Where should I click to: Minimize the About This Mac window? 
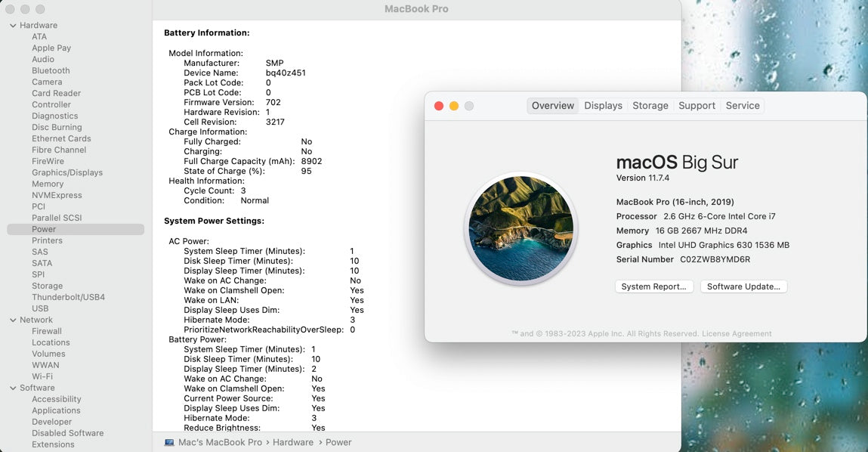454,106
